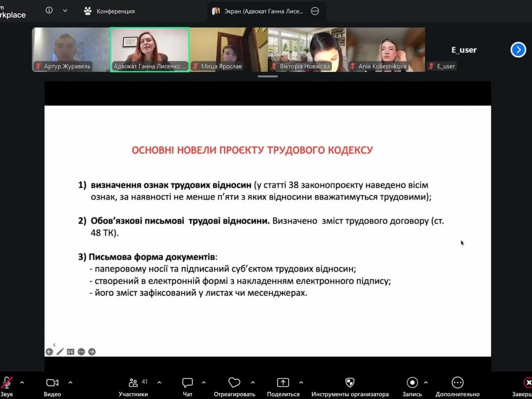Click the muted mic icon on Вікторія Новікова
Image resolution: width=532 pixels, height=399 pixels.
(274, 66)
